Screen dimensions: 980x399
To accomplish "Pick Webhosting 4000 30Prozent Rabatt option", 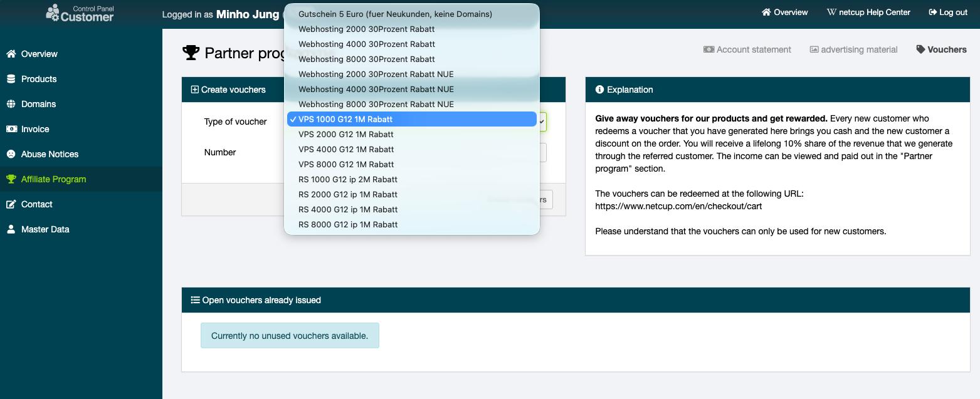I will click(412, 44).
